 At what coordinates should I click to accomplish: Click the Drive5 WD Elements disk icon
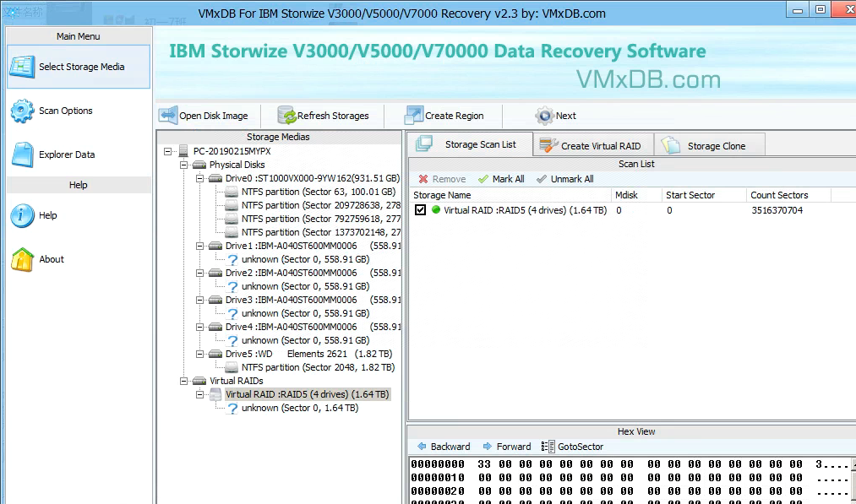click(215, 354)
